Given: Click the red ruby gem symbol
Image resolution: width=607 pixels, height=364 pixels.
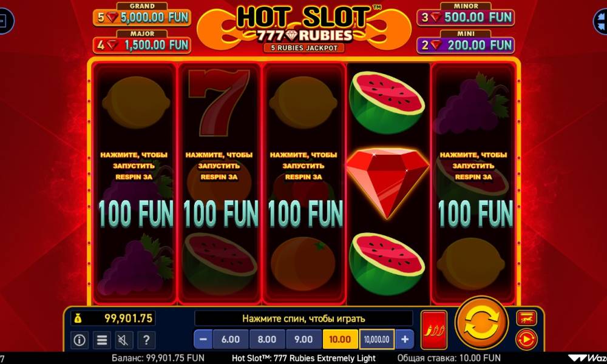Looking at the screenshot, I should click(387, 183).
